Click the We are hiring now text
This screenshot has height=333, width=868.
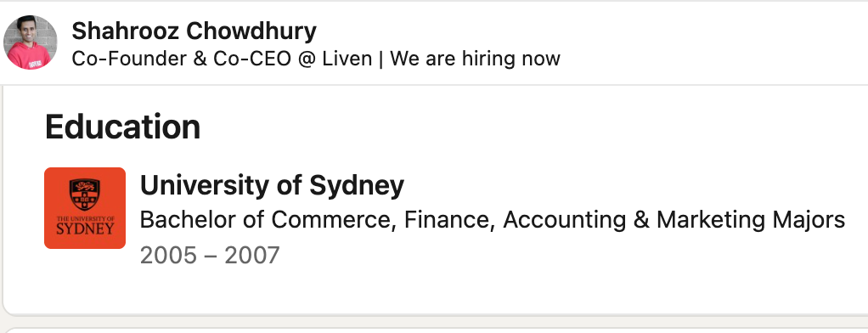coord(475,59)
